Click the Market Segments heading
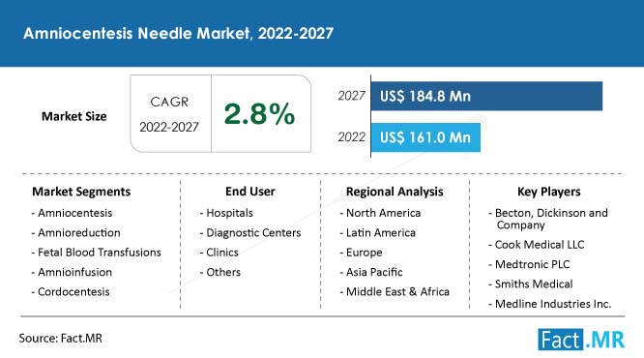 point(81,192)
